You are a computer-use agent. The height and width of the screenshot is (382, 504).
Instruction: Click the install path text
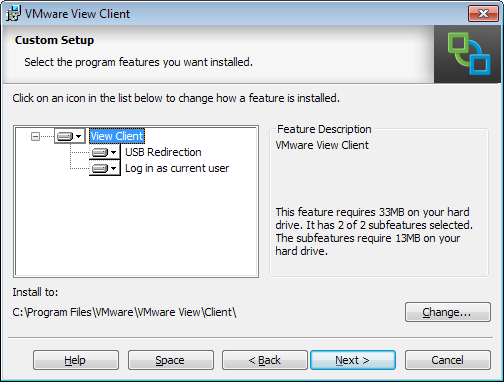[124, 312]
